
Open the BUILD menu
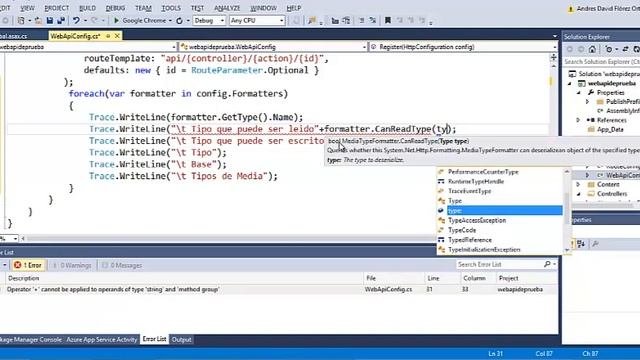87,8
